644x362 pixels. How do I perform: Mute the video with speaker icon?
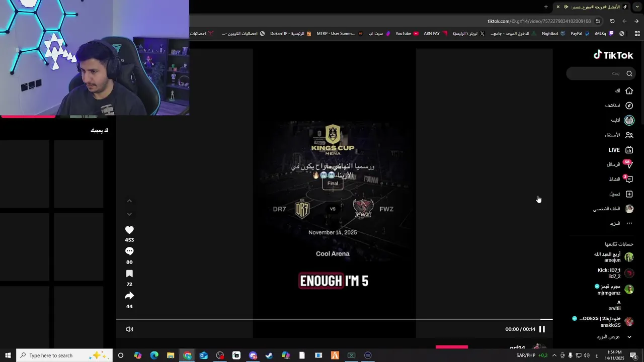coord(129,329)
